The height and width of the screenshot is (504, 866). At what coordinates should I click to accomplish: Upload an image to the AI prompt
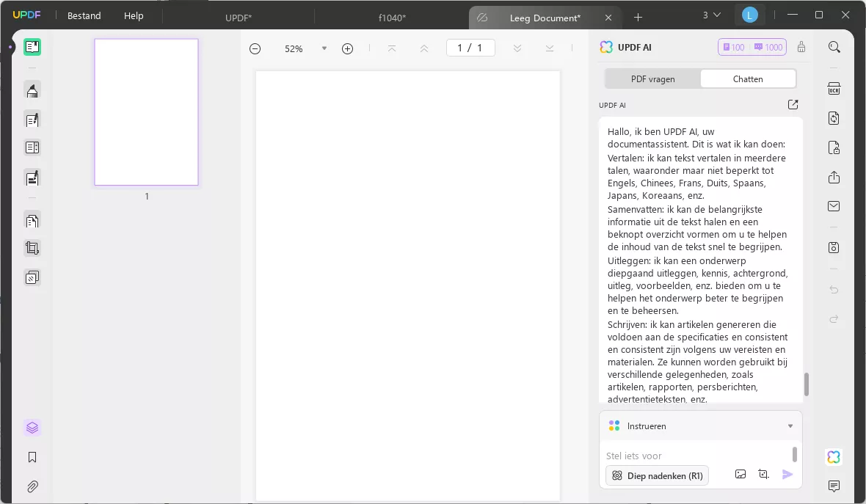(741, 474)
